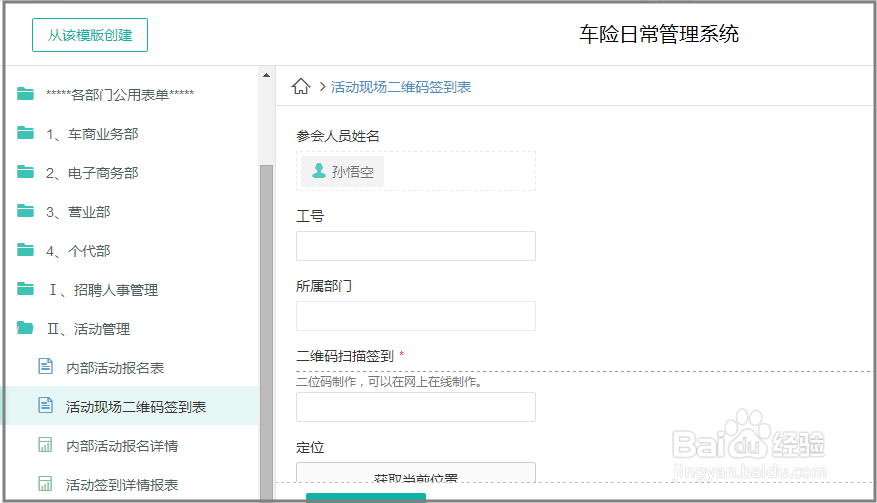Click the 所属部门 input field
This screenshot has height=503, width=877.
point(415,316)
